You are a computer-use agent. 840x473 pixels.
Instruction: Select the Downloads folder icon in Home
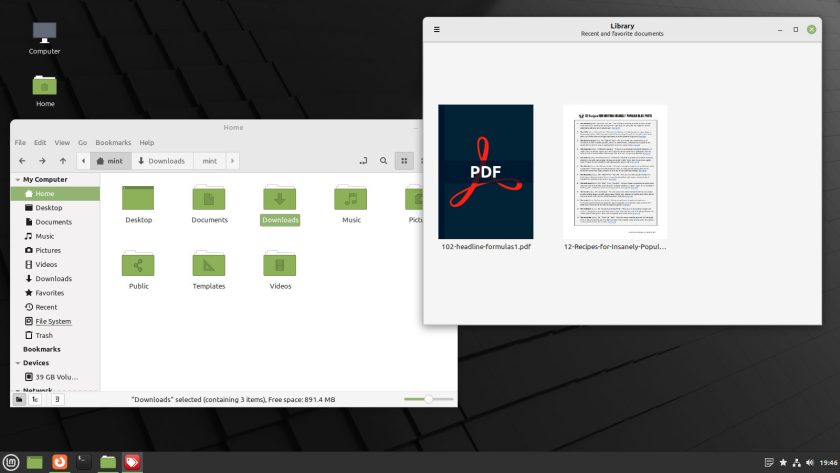tap(280, 198)
